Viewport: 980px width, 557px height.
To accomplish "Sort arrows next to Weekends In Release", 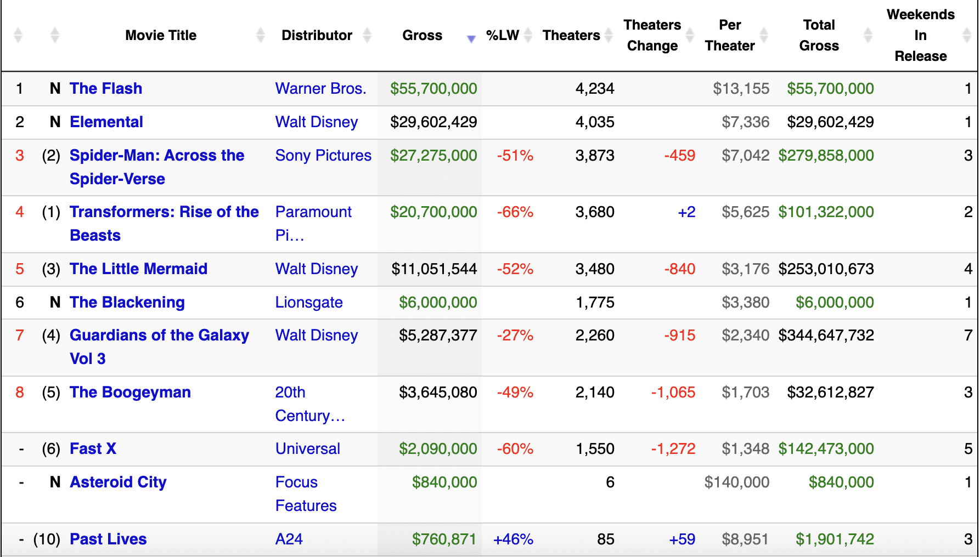I will (x=967, y=35).
